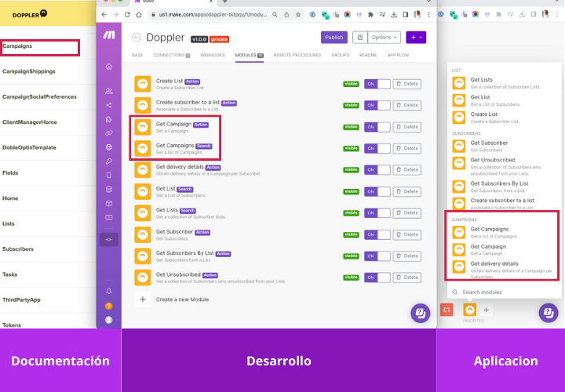
Task: Click the Make logo in sidebar
Action: tap(109, 34)
